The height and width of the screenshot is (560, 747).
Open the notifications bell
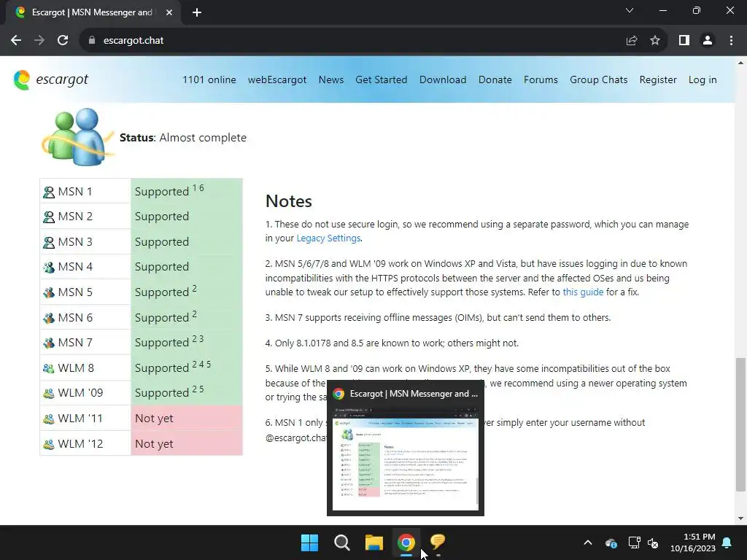(727, 542)
